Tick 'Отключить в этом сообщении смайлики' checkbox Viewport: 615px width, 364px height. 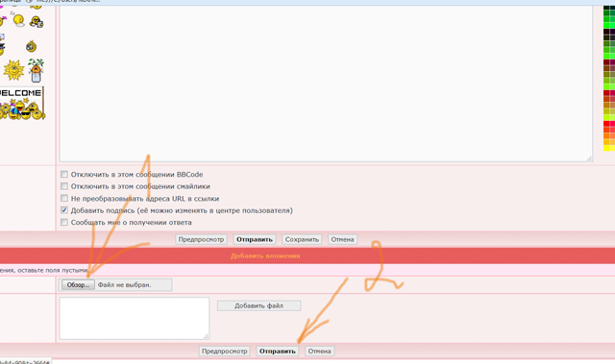click(64, 186)
